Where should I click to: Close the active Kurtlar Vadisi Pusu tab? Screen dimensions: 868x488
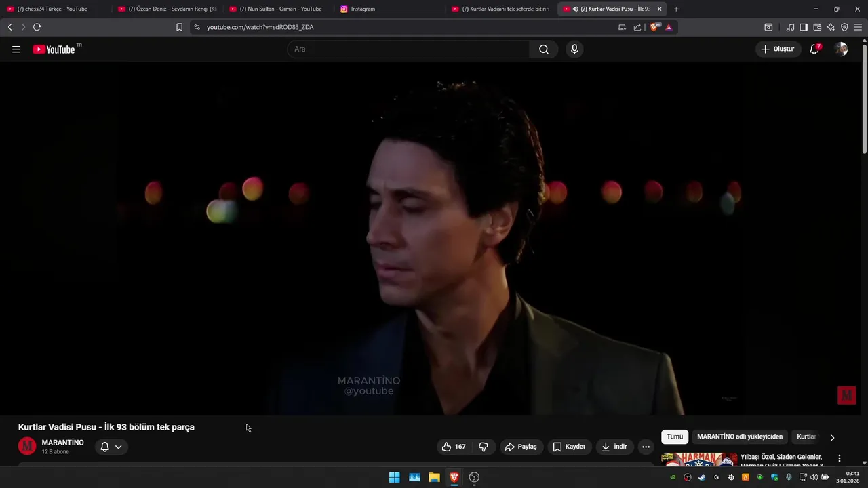659,9
